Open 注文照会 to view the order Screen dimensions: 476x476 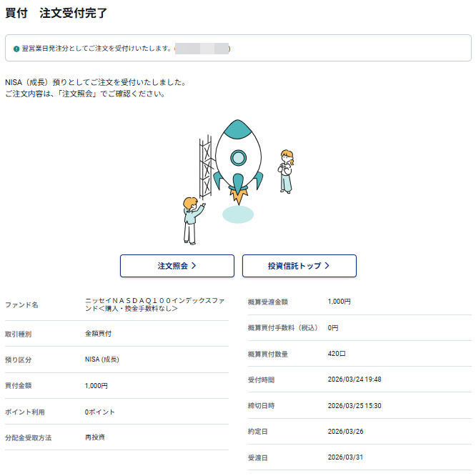pos(177,266)
